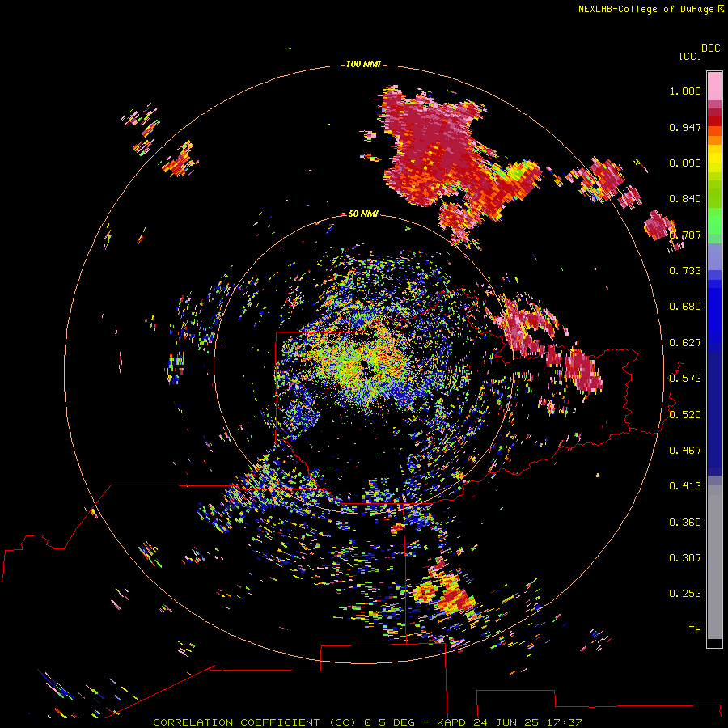Click the Correlation Coefficient caption at bottom
This screenshot has width=728, height=728.
point(367,722)
